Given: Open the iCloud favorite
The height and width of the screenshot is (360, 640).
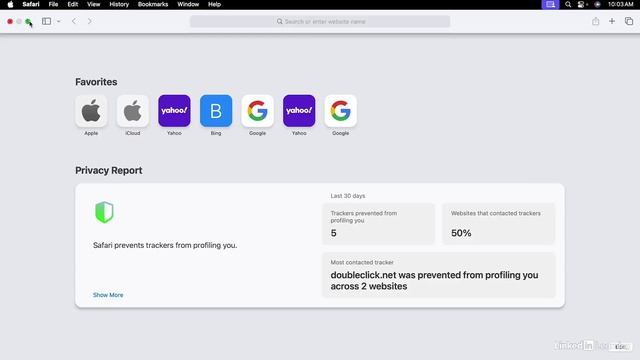Looking at the screenshot, I should (133, 111).
